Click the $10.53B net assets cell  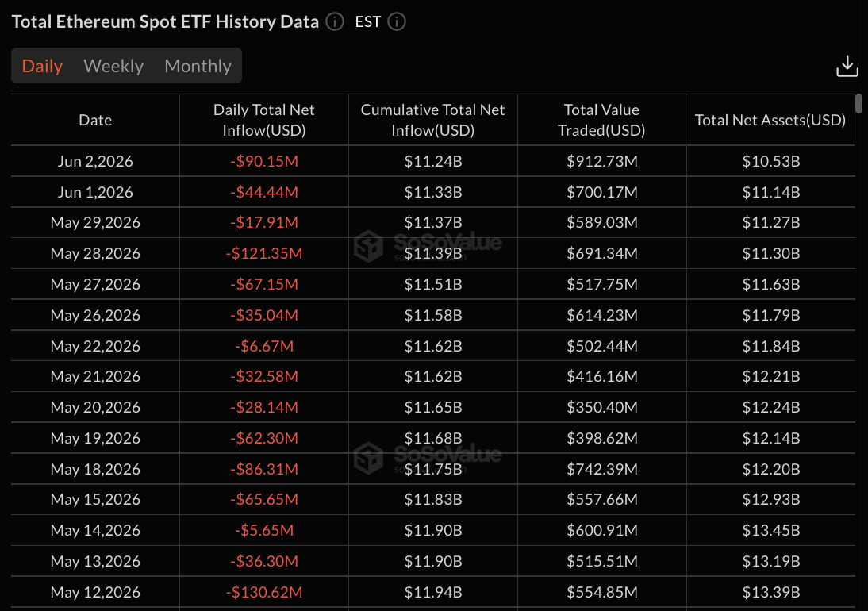770,161
